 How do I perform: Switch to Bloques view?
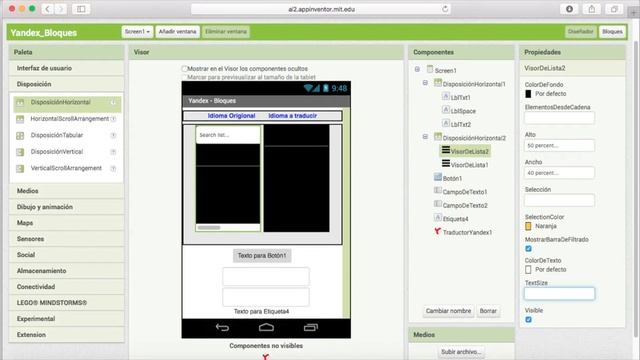[x=612, y=31]
